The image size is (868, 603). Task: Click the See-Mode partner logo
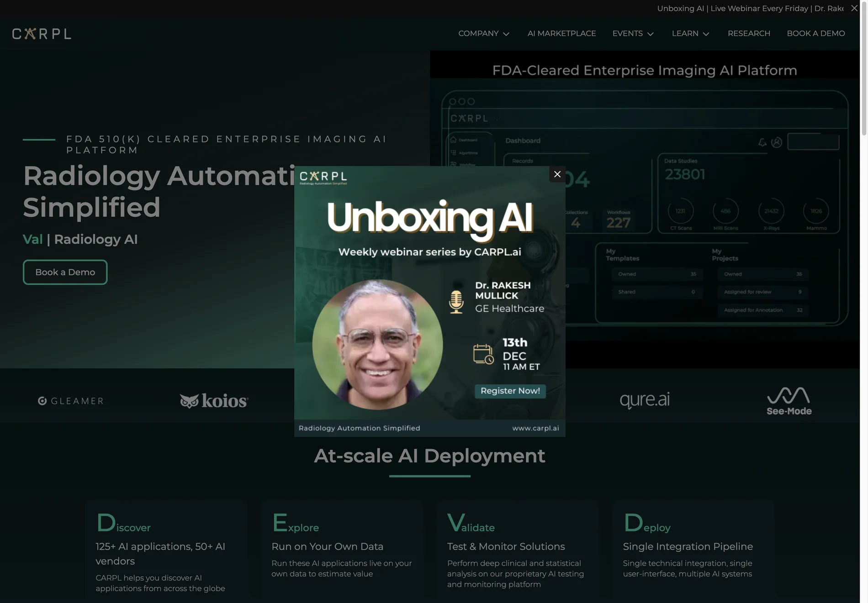pyautogui.click(x=789, y=401)
